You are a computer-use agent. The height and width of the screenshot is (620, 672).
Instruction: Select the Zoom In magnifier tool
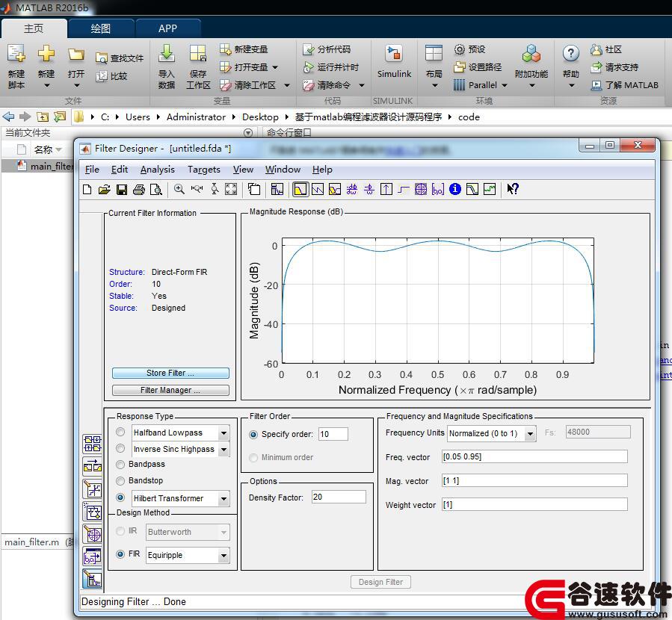[x=179, y=189]
